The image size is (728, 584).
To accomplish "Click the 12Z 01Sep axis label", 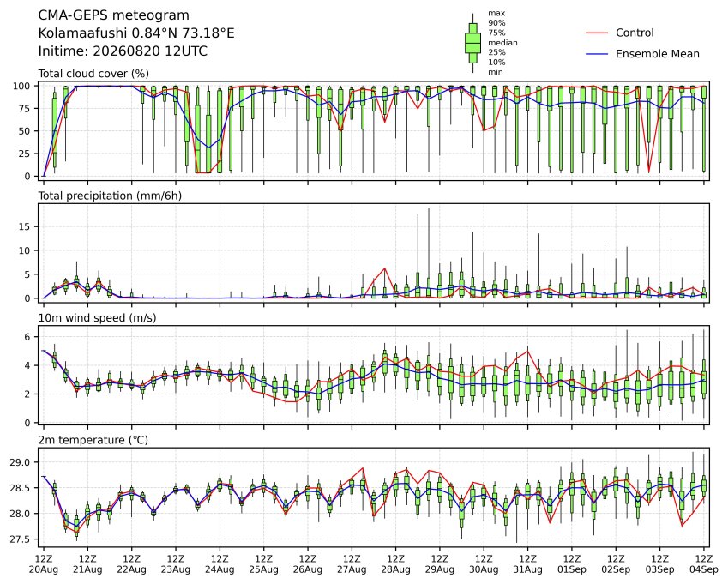I will point(572,564).
